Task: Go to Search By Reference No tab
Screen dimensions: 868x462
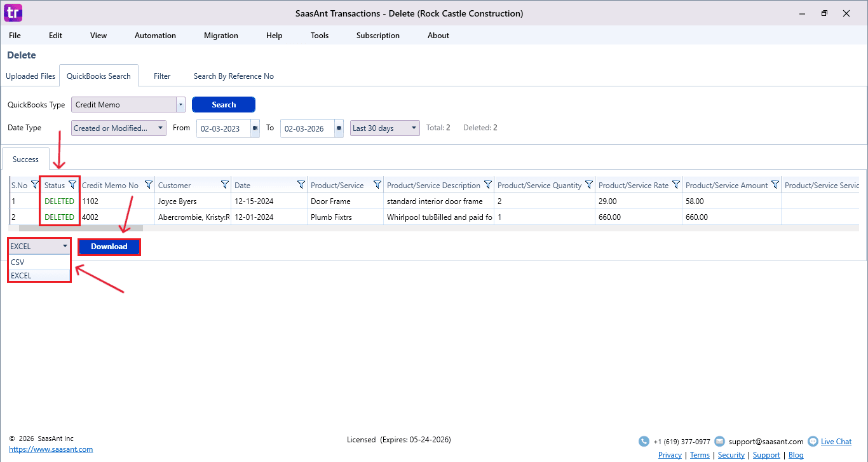Action: point(234,76)
